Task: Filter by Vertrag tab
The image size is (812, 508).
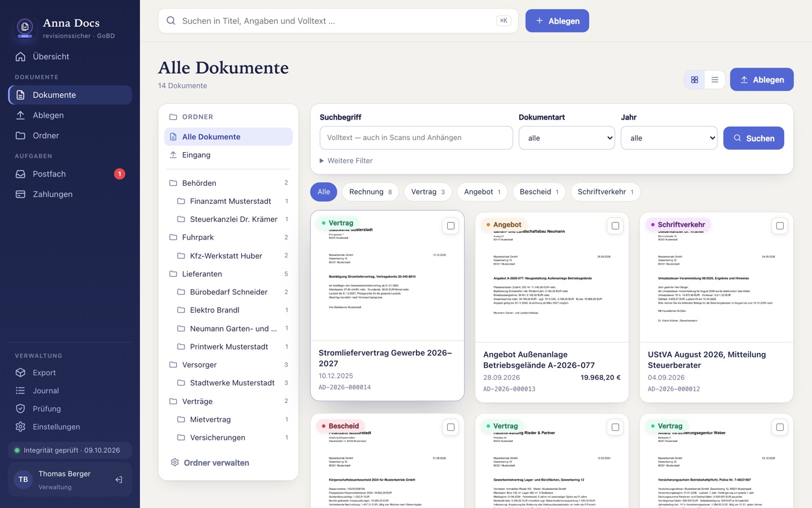Action: tap(428, 192)
